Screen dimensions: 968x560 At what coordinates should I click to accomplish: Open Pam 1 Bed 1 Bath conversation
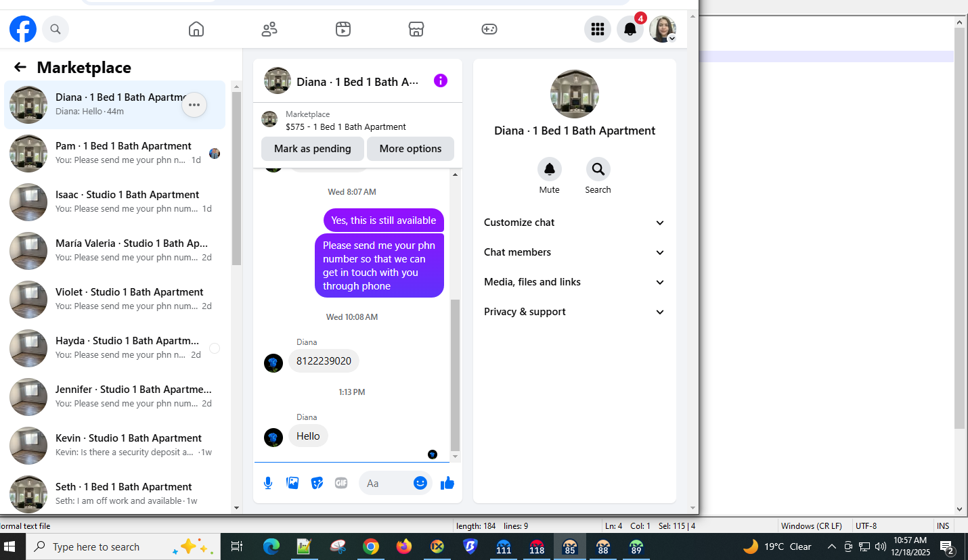coord(115,154)
